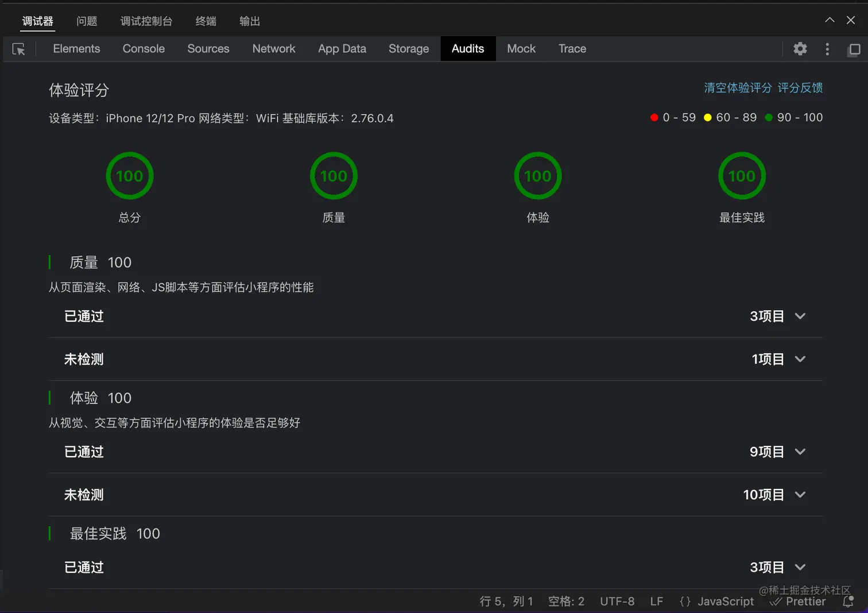Open the 终端 panel tab
Image resolution: width=868 pixels, height=613 pixels.
point(206,21)
